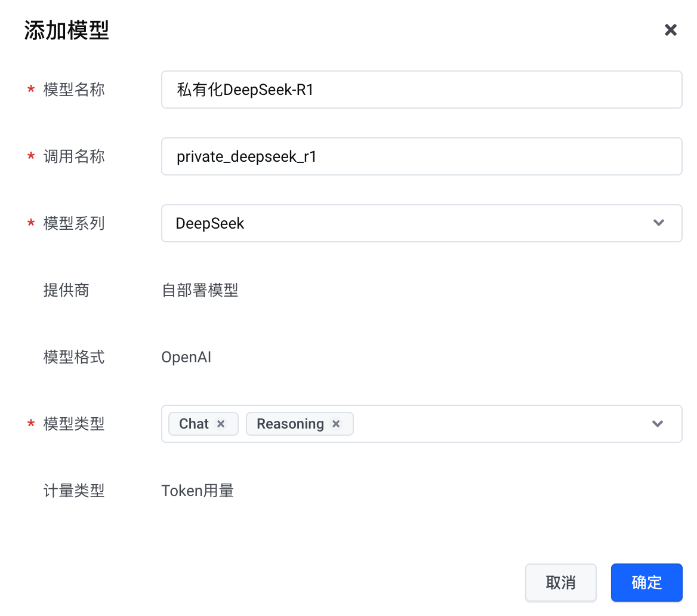Click the OpenAI model format value
Image resolution: width=697 pixels, height=616 pixels.
[x=186, y=357]
